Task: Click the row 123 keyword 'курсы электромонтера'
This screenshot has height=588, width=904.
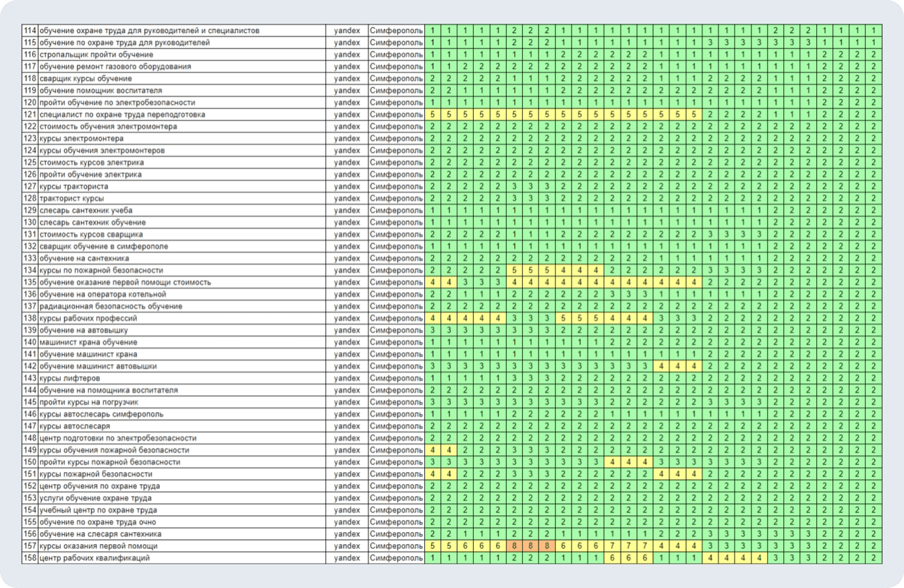Action: 181,139
